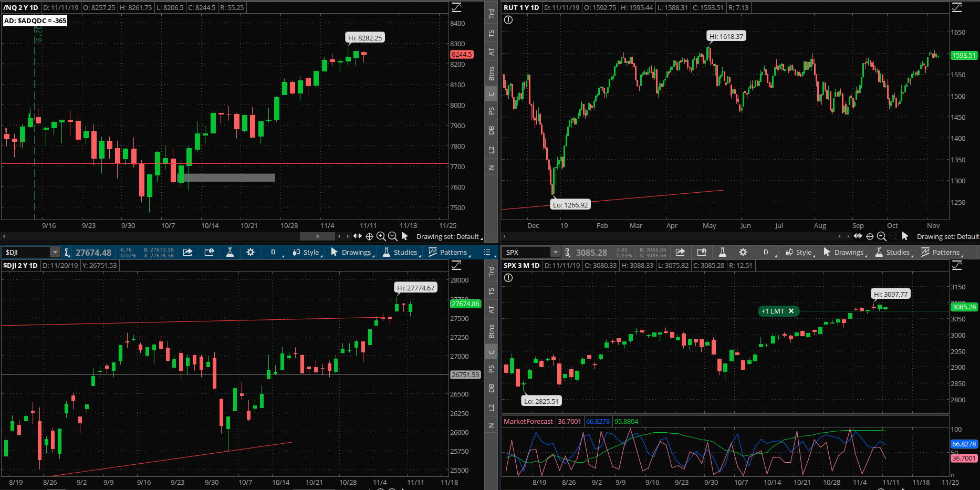Toggle the TS sidebar button beside /NQ chart

coord(491,34)
